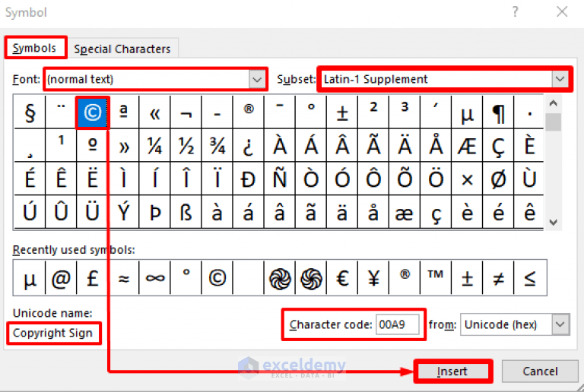Image resolution: width=584 pixels, height=392 pixels.
Task: Choose the left guillemet « symbol
Action: 154,112
